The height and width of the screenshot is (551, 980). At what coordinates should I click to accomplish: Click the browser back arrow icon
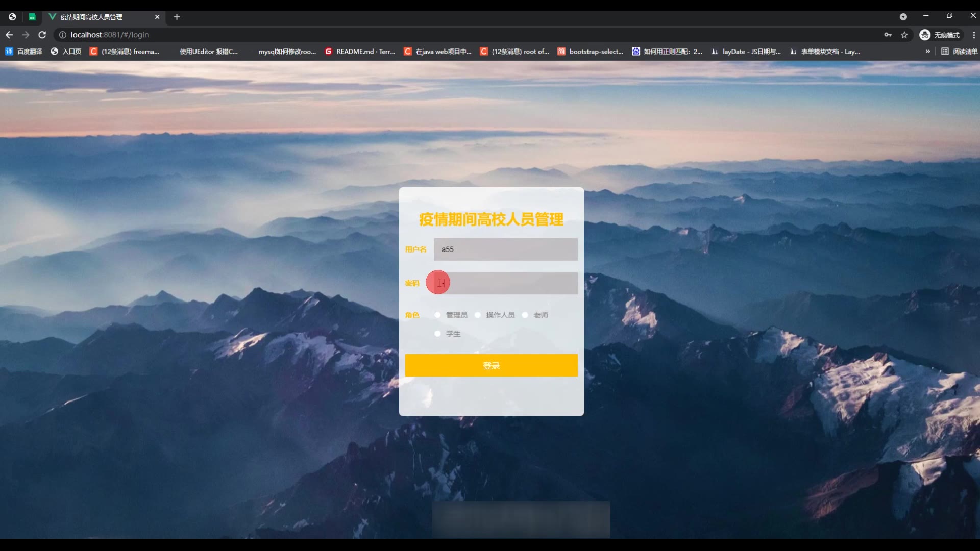coord(9,35)
